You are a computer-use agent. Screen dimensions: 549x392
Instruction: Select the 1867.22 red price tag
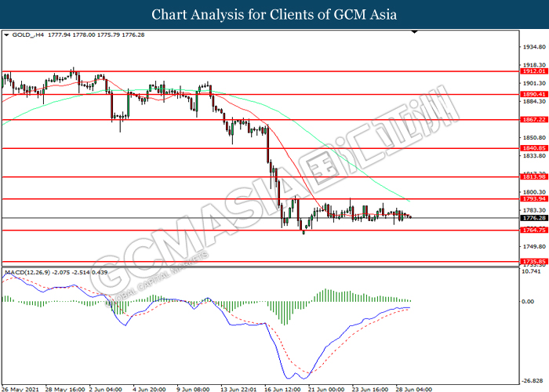point(533,120)
